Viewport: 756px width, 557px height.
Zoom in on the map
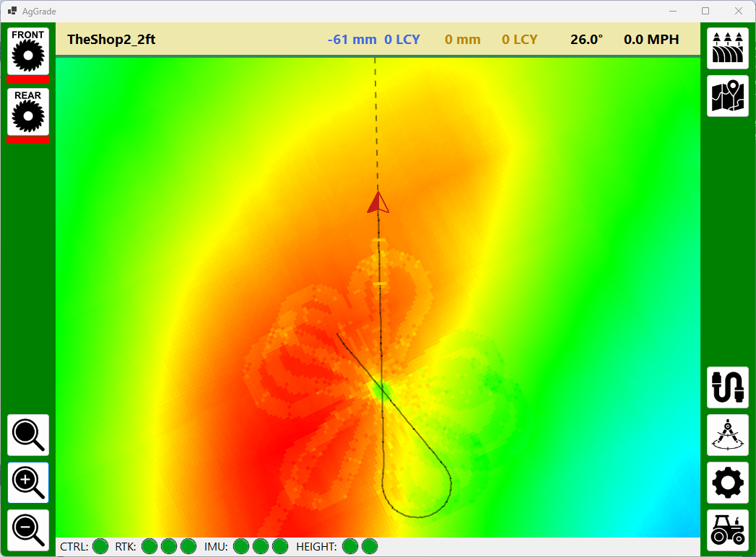(28, 483)
